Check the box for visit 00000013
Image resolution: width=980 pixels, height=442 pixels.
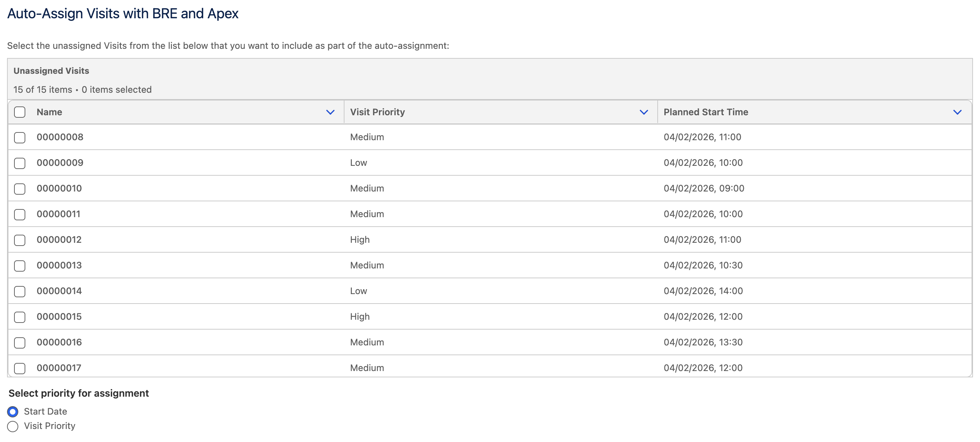(x=20, y=266)
